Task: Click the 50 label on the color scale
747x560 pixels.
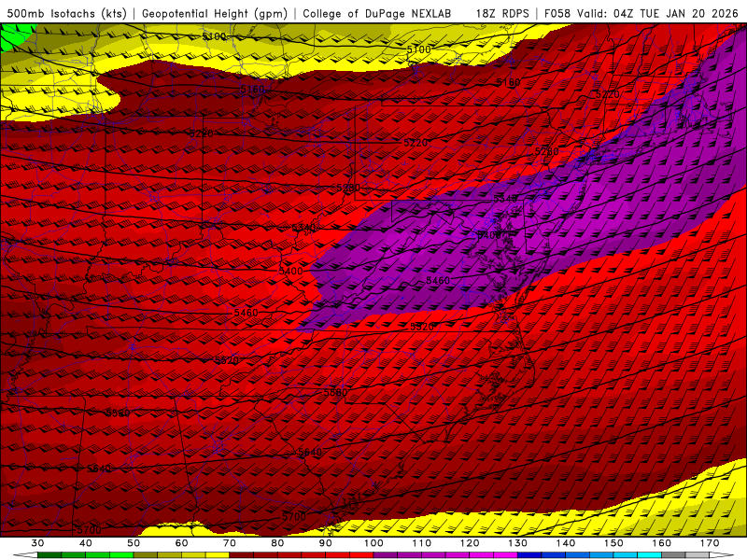Action: pos(134,543)
